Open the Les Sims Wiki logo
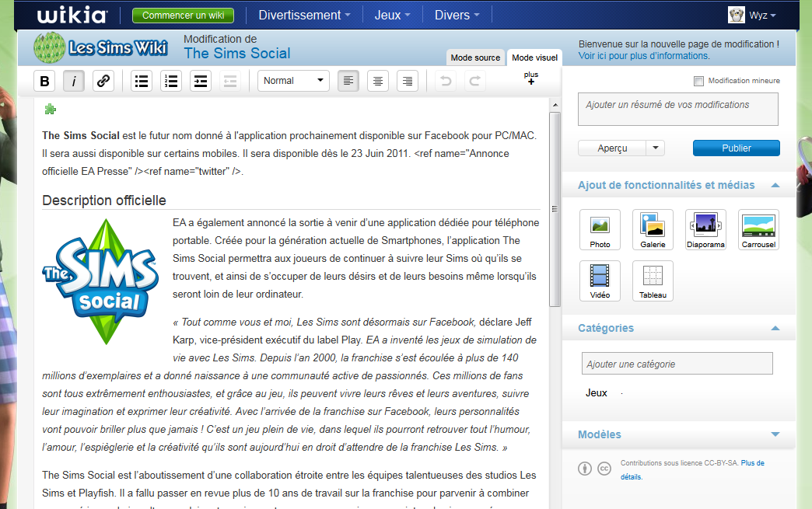The width and height of the screenshot is (812, 509). pyautogui.click(x=100, y=47)
